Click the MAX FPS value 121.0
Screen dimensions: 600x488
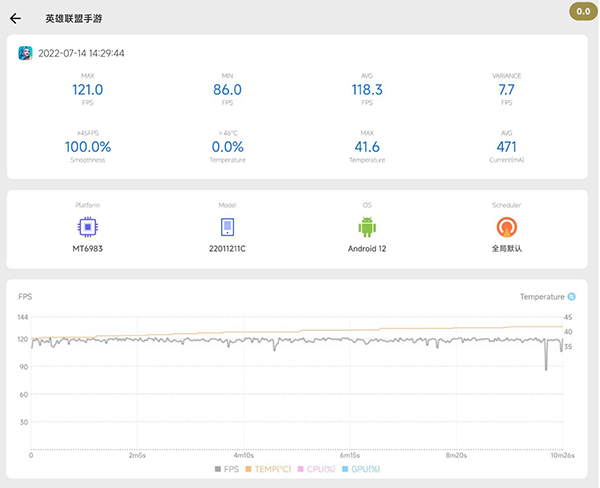[88, 90]
